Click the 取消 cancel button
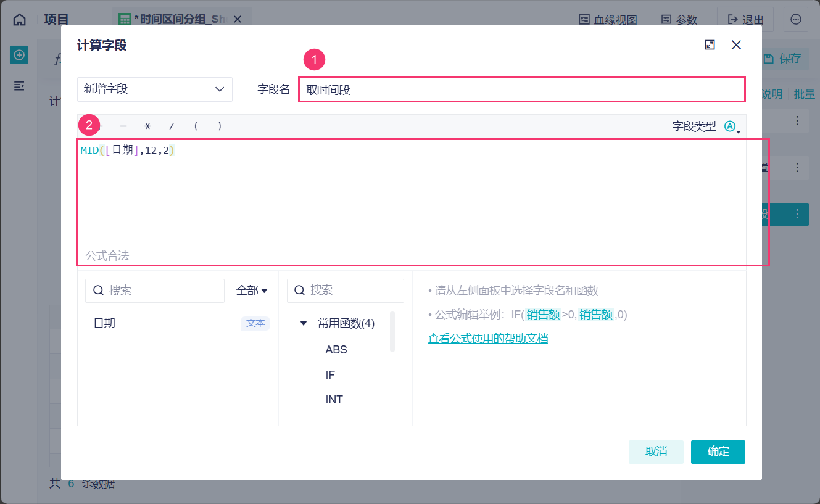Image resolution: width=820 pixels, height=504 pixels. [656, 452]
